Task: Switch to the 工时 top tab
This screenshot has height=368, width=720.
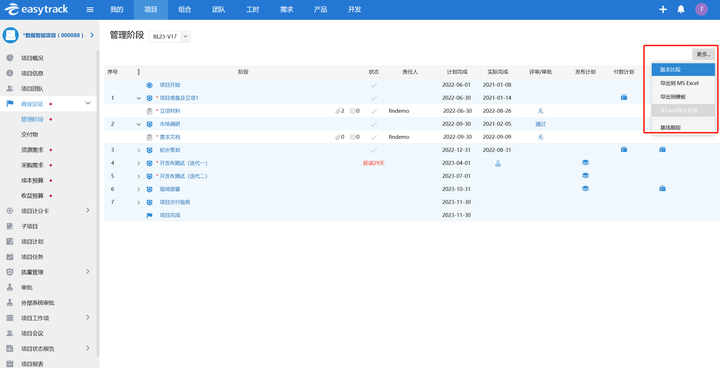Action: tap(253, 10)
